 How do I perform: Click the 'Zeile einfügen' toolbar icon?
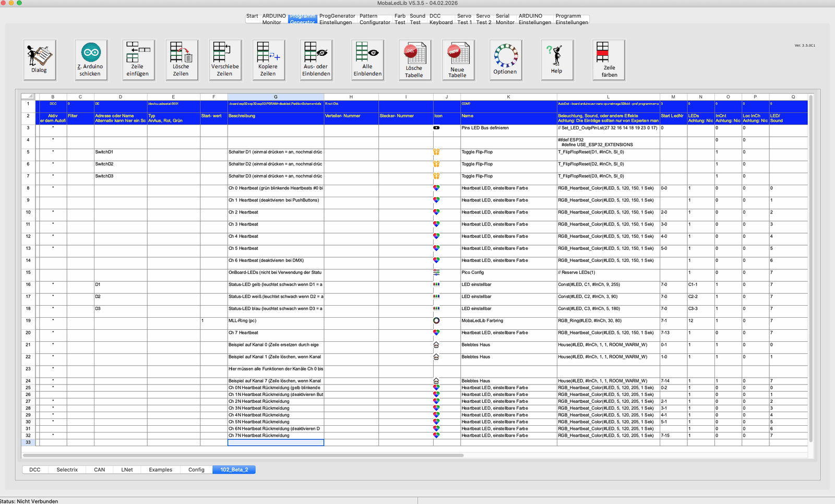(x=138, y=59)
